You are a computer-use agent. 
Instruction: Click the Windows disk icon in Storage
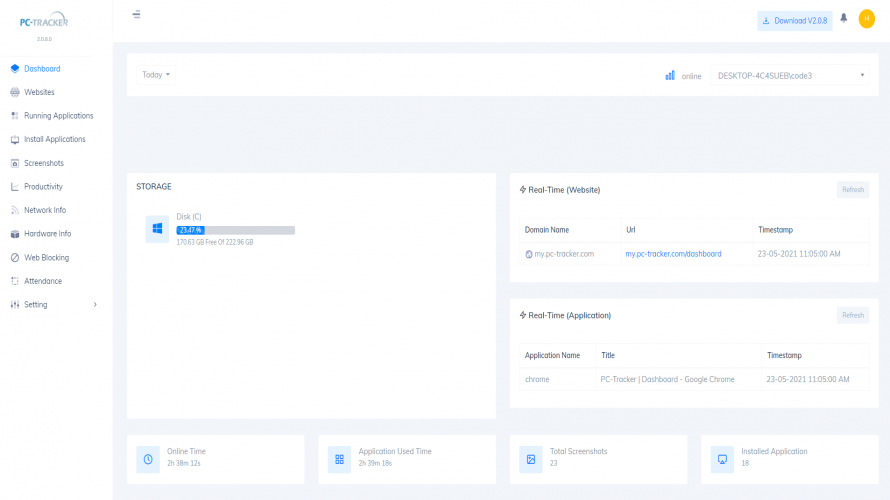pyautogui.click(x=157, y=229)
